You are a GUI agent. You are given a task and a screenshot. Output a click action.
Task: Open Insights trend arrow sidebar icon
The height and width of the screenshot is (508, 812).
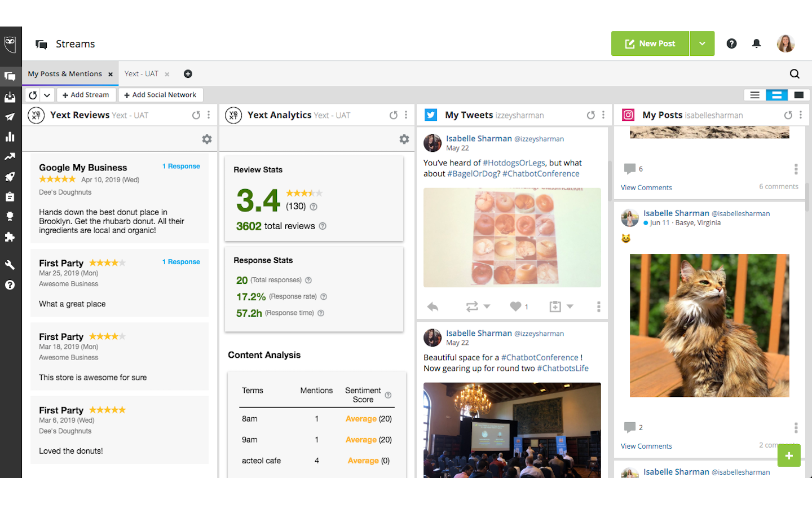[x=10, y=156]
